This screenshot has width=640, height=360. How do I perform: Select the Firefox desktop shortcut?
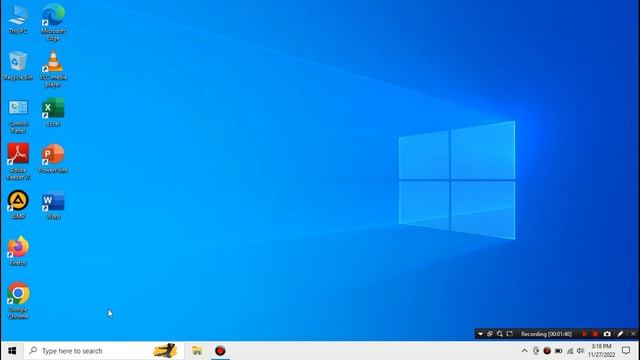(18, 251)
